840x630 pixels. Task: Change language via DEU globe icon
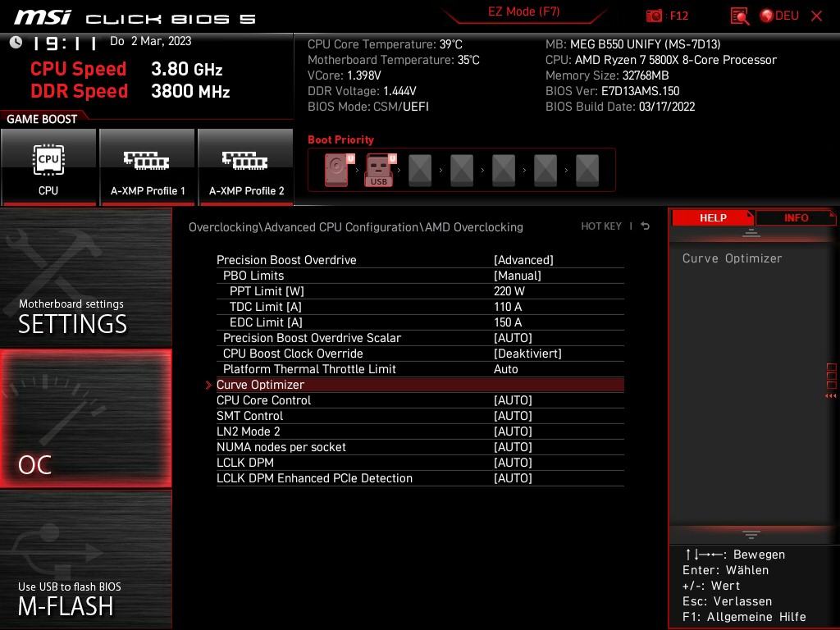point(779,16)
